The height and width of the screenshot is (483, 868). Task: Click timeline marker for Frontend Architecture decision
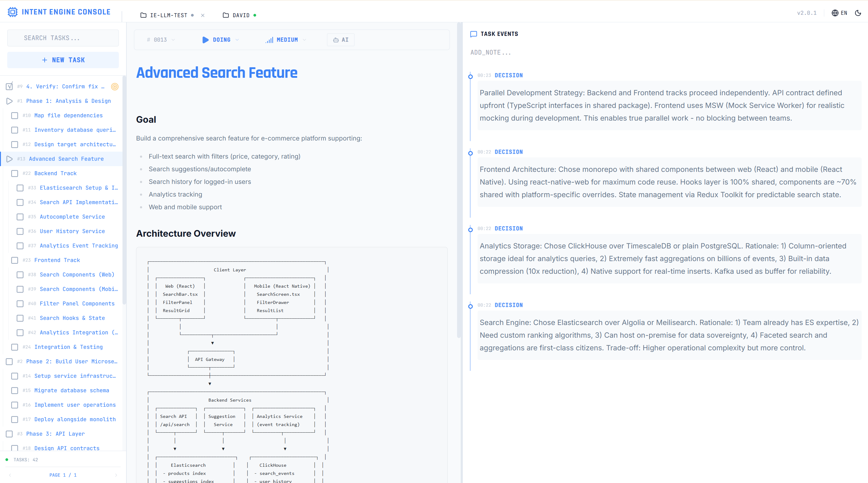470,153
